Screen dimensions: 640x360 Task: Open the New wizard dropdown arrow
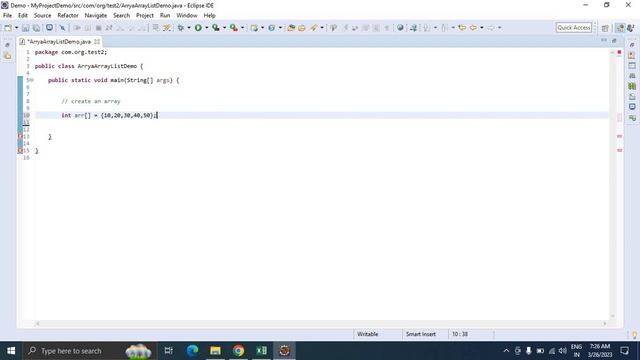click(x=17, y=28)
